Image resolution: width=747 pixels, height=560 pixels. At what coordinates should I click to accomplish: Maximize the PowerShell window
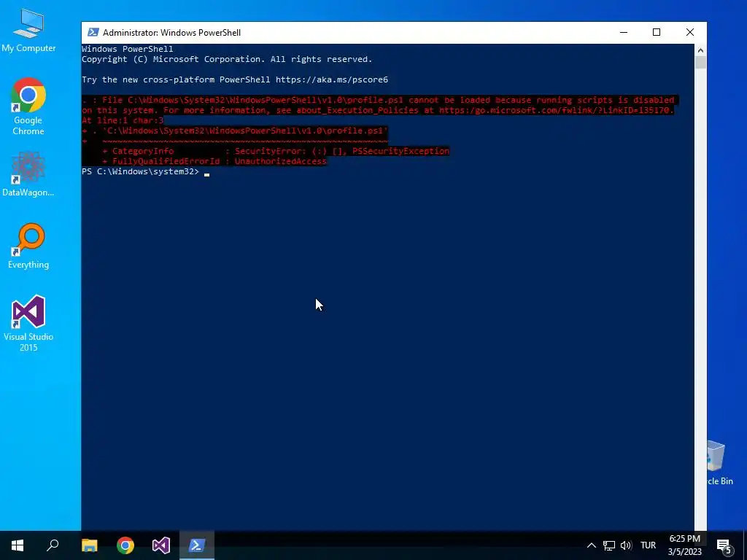pos(657,32)
